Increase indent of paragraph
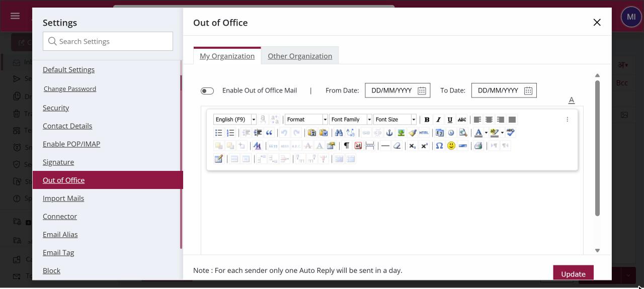Screen dimensions: 644x289 tap(258, 133)
